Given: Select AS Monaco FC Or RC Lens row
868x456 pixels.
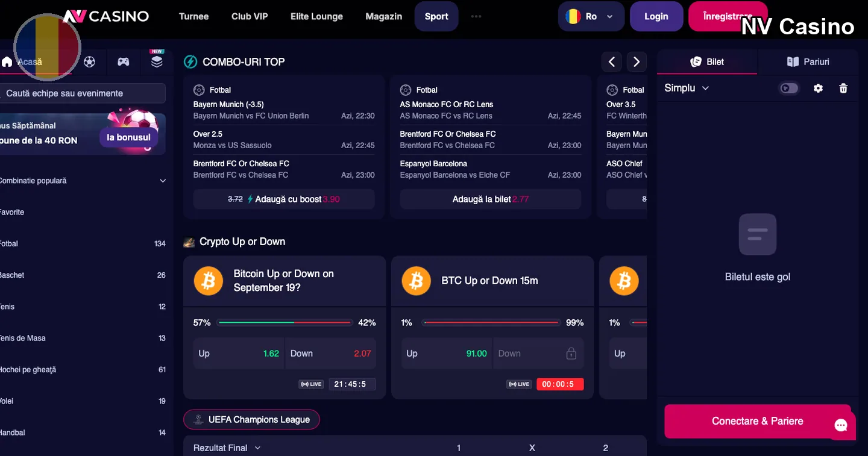Looking at the screenshot, I should click(491, 110).
